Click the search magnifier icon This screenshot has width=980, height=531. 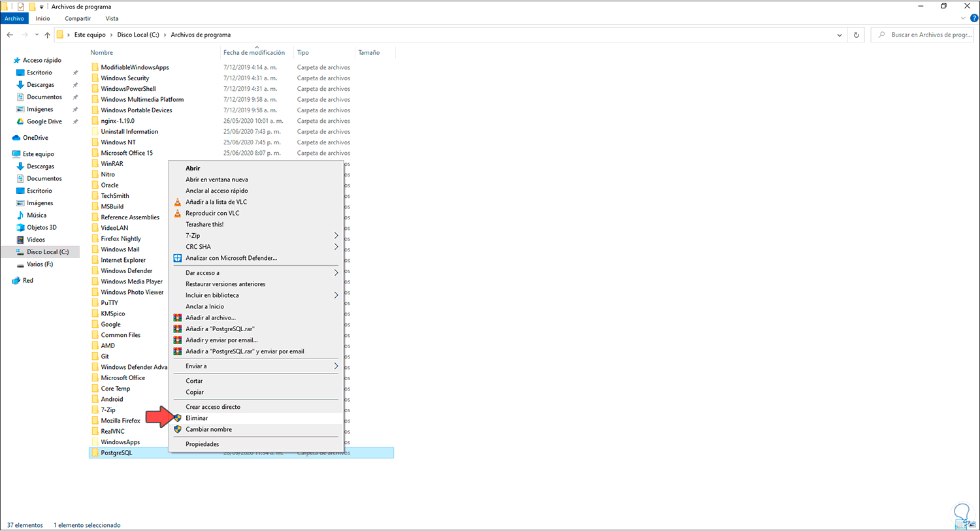click(x=882, y=35)
